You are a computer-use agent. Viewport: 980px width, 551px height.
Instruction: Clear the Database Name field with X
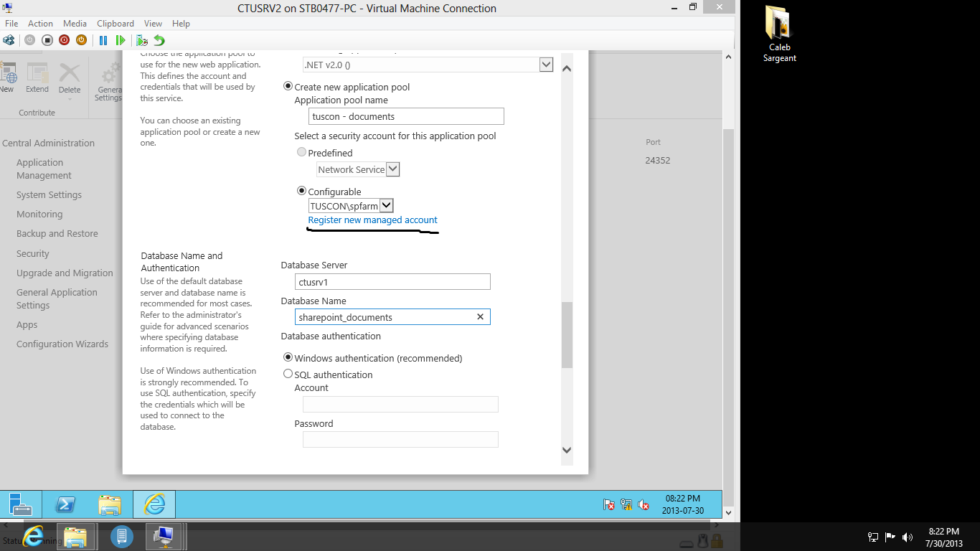481,316
